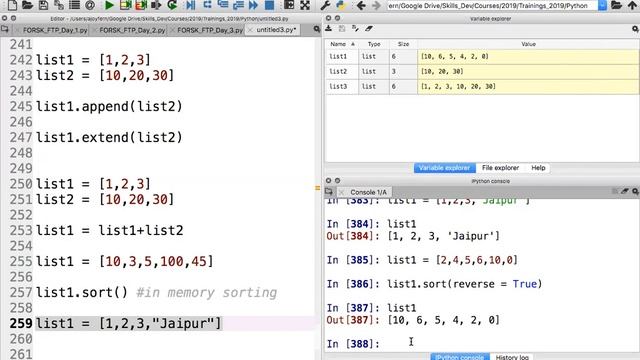Switch to the Variable explorer pane tab
640x360 pixels.
coord(444,168)
